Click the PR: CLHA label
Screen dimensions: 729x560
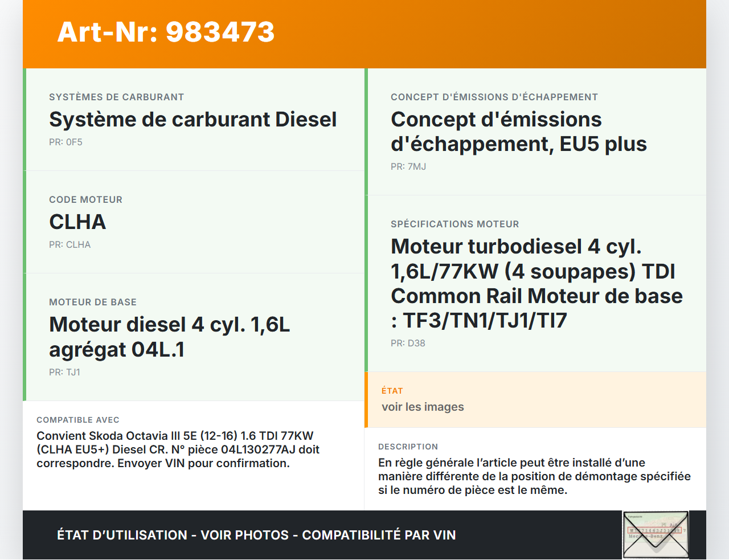tap(69, 245)
